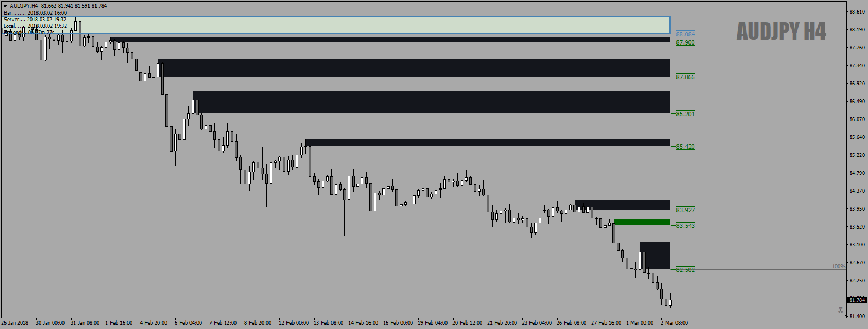
Task: Click the skull expert advisor icon
Action: [x=840, y=310]
